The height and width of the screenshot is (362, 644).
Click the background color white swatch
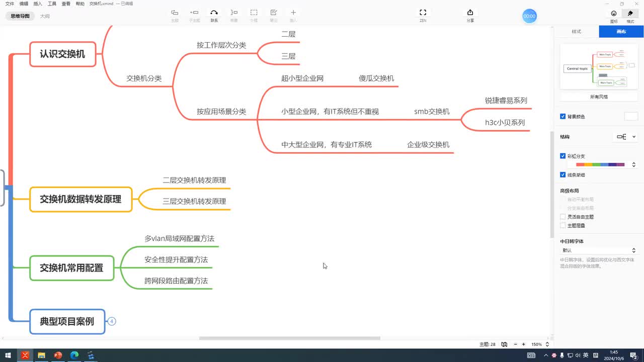pyautogui.click(x=631, y=117)
